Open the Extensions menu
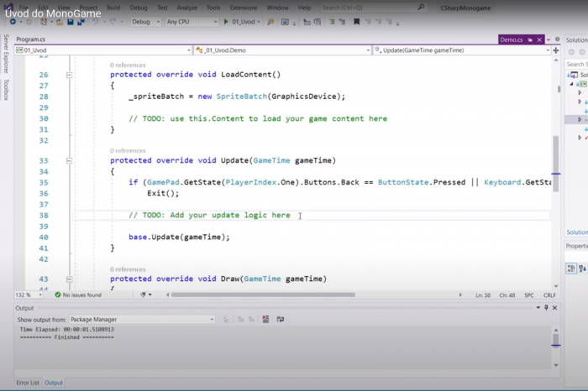Image resolution: width=588 pixels, height=391 pixels. 244,8
